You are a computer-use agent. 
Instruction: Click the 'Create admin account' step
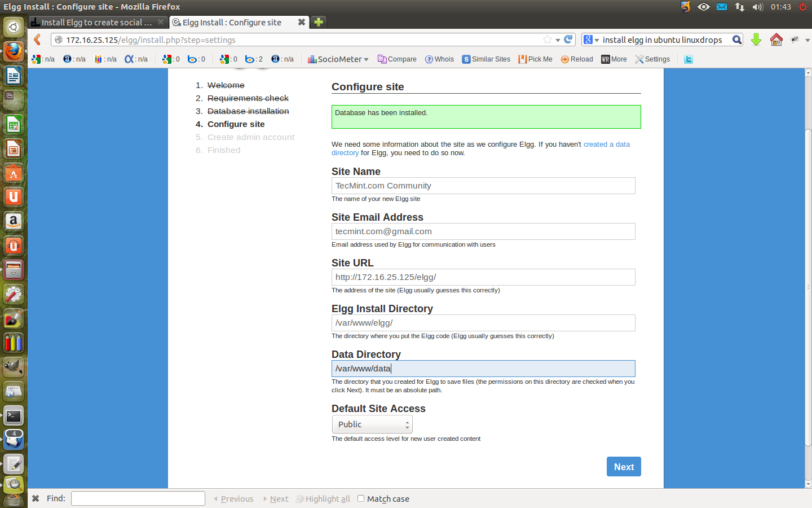pyautogui.click(x=251, y=137)
